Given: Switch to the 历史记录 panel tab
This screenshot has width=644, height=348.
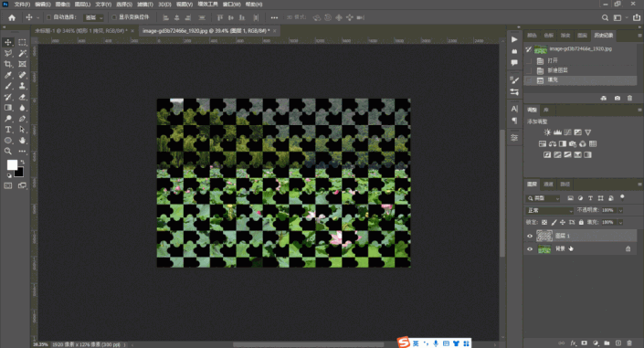Looking at the screenshot, I should [603, 36].
